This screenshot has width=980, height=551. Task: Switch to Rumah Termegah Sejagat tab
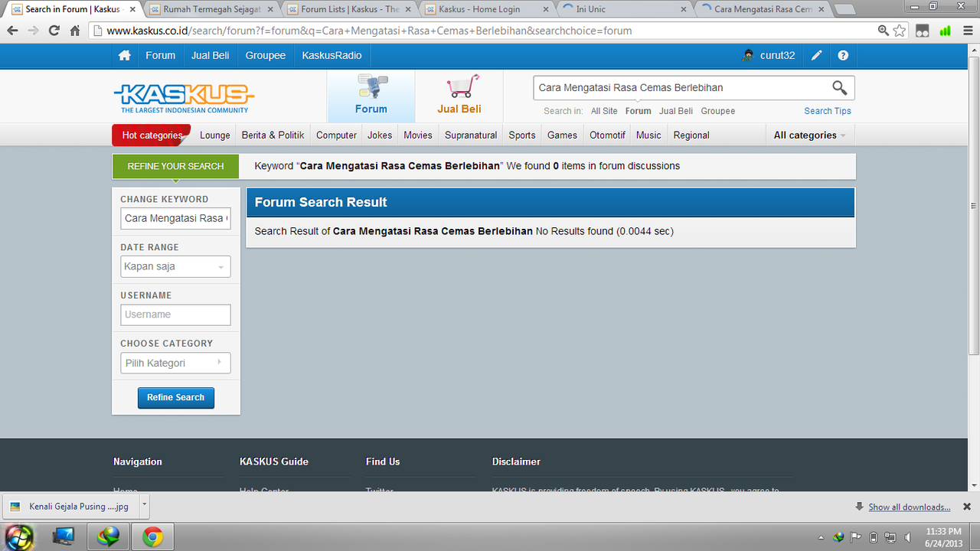click(211, 9)
